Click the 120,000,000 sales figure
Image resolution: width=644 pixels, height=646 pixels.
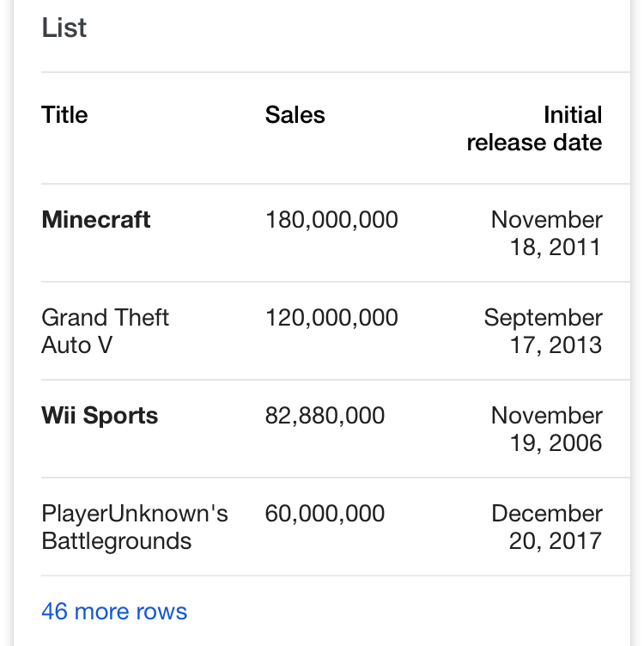click(x=331, y=318)
